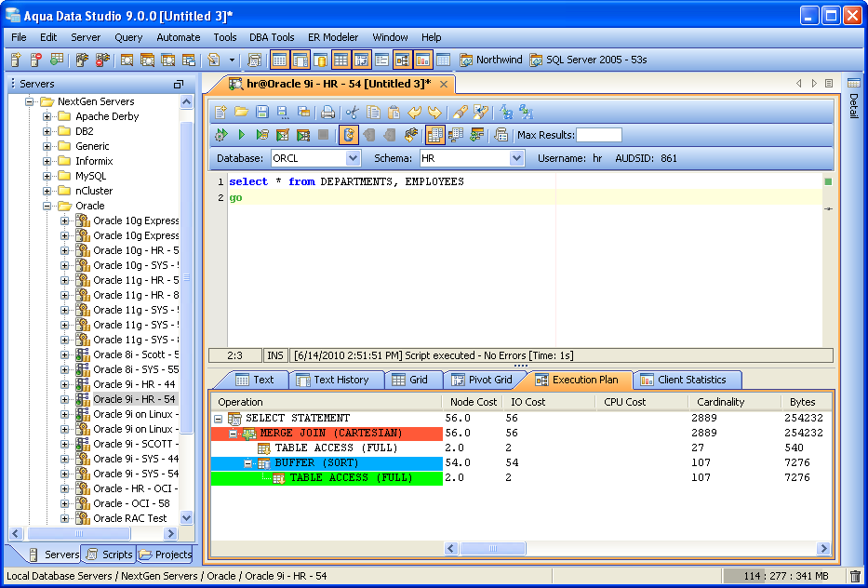Copy using the two-pages icon
The width and height of the screenshot is (868, 588).
374,113
